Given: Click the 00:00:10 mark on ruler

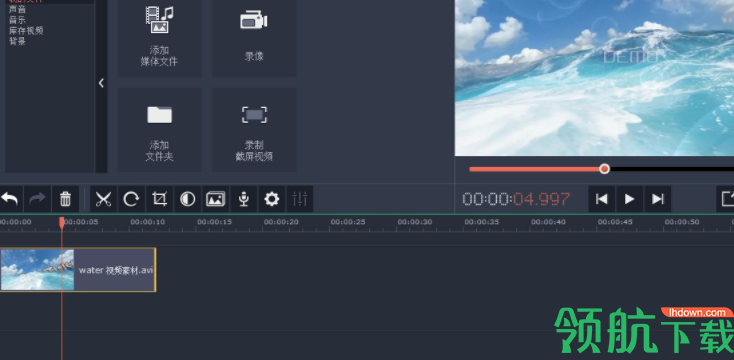Looking at the screenshot, I should pos(147,222).
